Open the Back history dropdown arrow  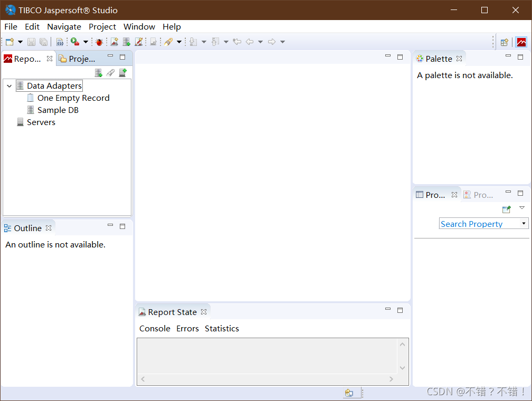[x=261, y=42]
